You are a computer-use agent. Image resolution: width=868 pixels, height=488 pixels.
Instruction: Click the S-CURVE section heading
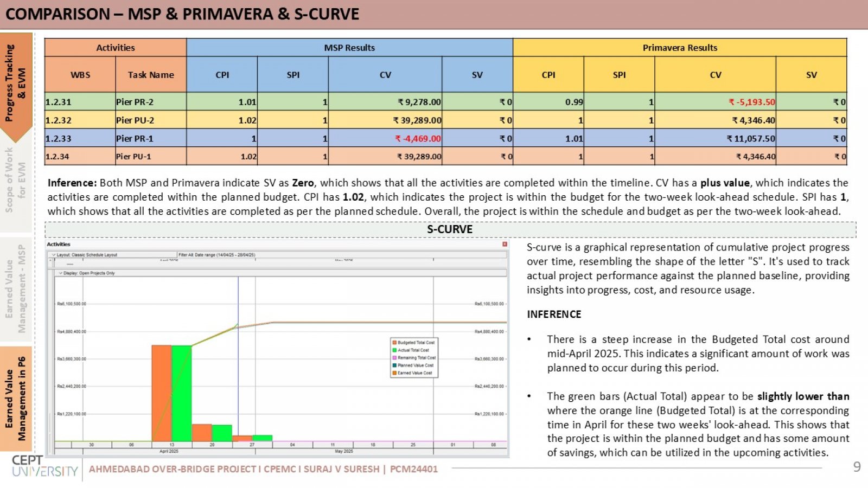click(450, 229)
